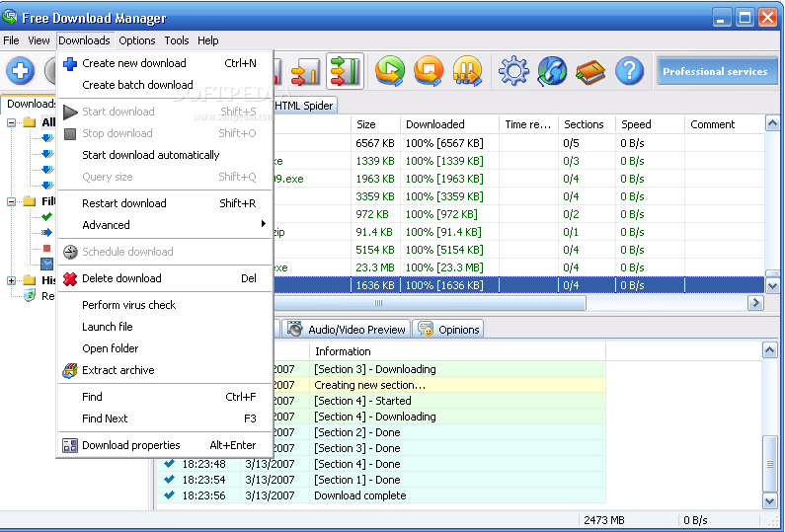
Task: Sort by the Speed column header
Action: coord(650,124)
